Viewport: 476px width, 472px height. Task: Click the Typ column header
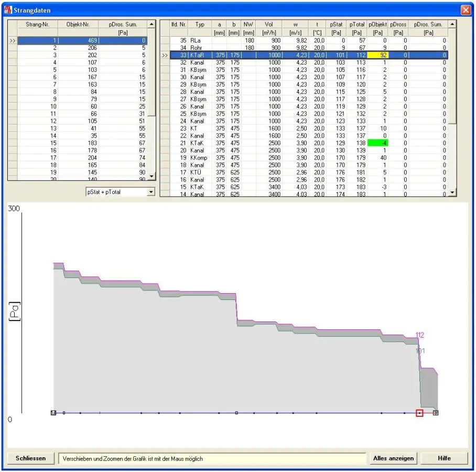click(x=200, y=25)
